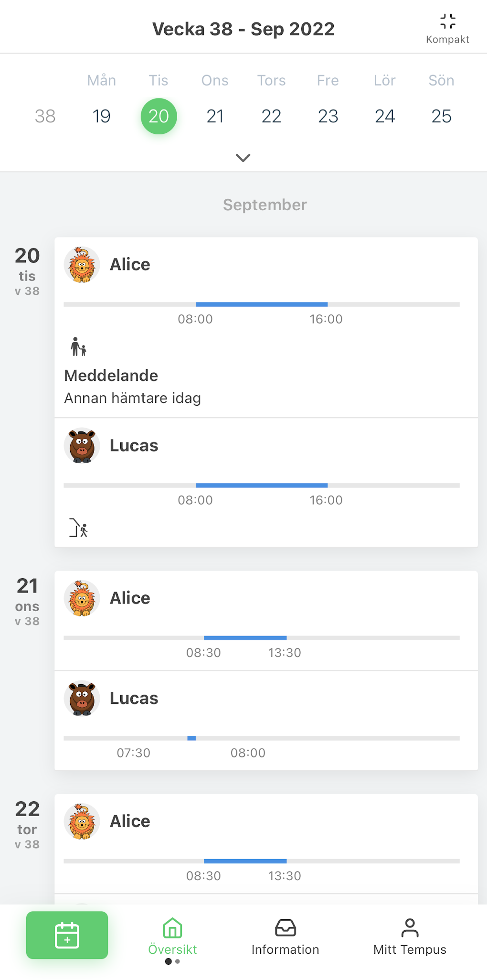The width and height of the screenshot is (487, 980).
Task: Open the Mitt Tempus profile tab
Action: 410,937
